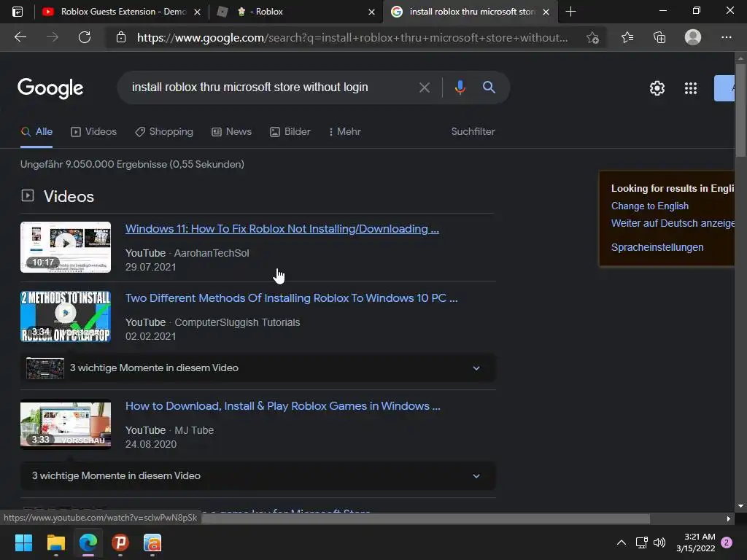
Task: Go forward with the forward arrow
Action: pos(53,37)
